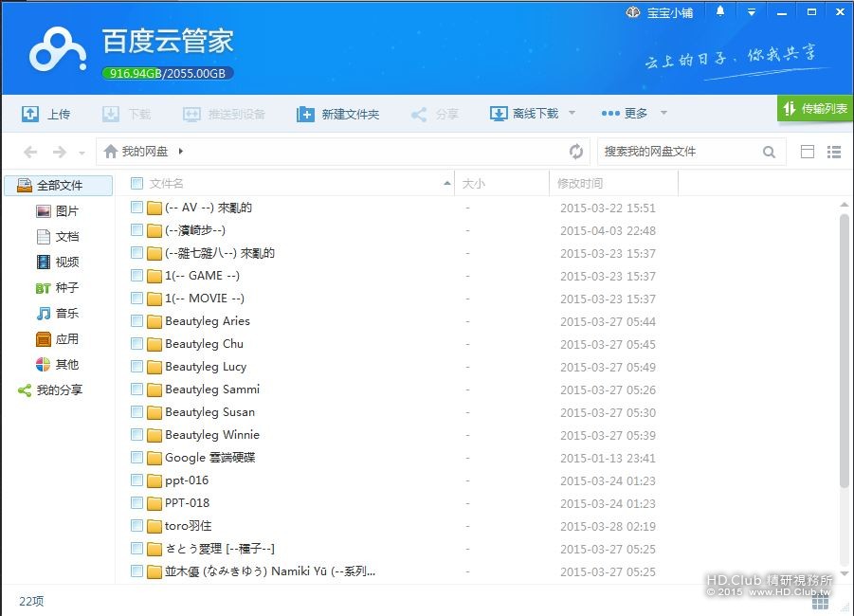Open the title bar dropdown menu
Viewport: 854px width, 616px height.
click(x=751, y=12)
